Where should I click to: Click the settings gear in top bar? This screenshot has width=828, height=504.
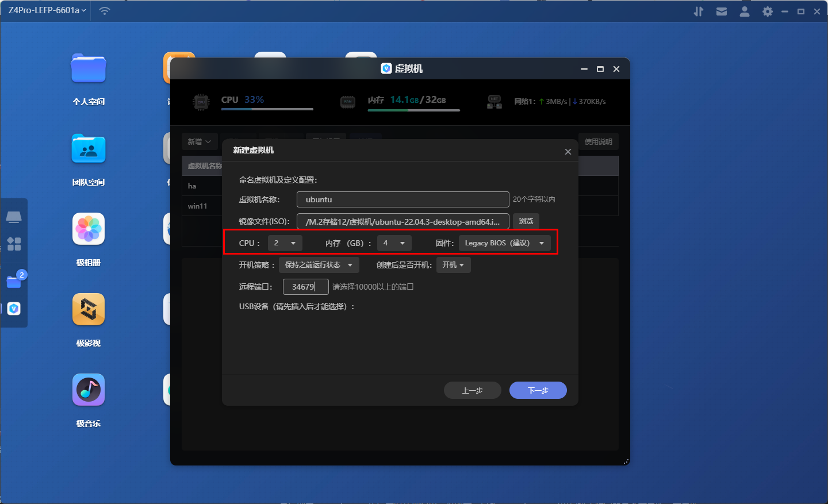click(x=767, y=11)
